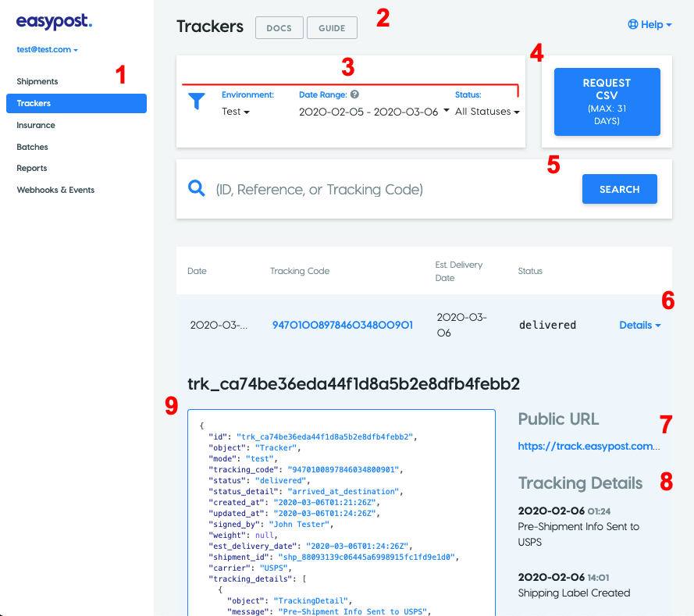
Task: Click the delivered status cell
Action: (x=547, y=326)
